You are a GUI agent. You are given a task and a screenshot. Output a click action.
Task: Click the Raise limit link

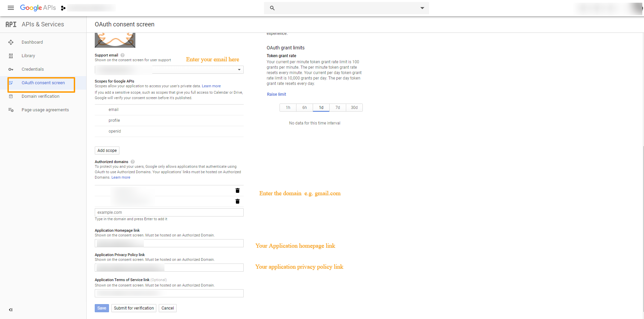(276, 94)
